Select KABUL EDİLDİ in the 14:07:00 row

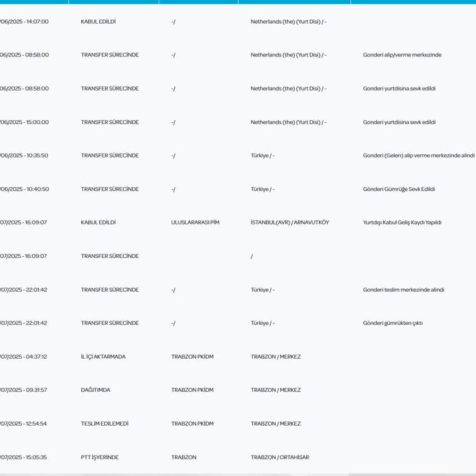point(98,22)
